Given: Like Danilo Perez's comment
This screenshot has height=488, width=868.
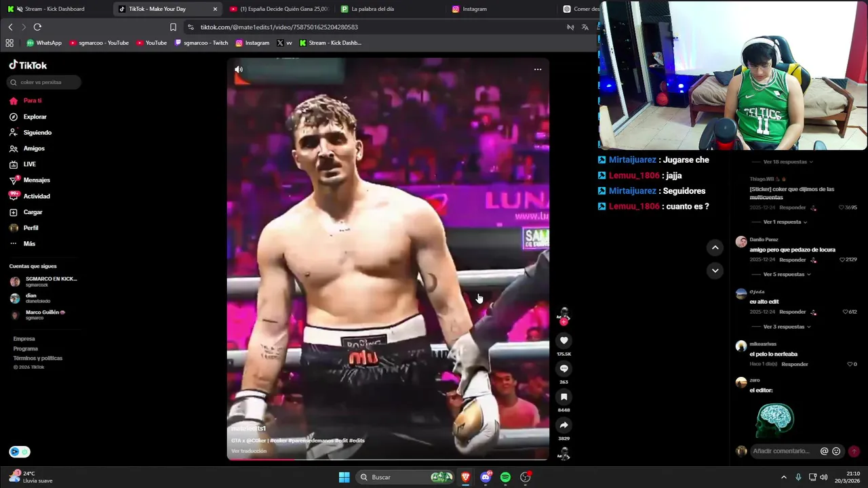Looking at the screenshot, I should pos(844,260).
